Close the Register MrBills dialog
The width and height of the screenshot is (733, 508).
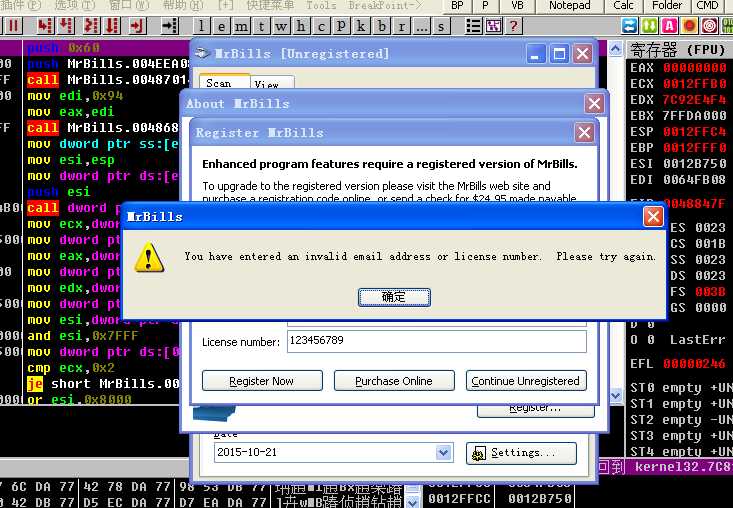(584, 133)
